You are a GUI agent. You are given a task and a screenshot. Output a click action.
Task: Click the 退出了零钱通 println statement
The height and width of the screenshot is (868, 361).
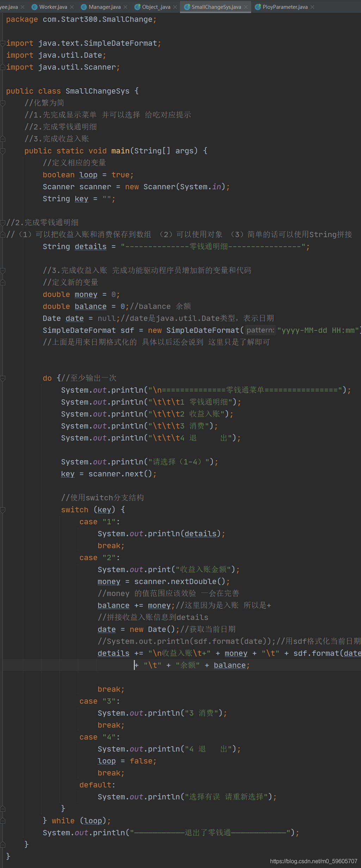click(x=171, y=833)
